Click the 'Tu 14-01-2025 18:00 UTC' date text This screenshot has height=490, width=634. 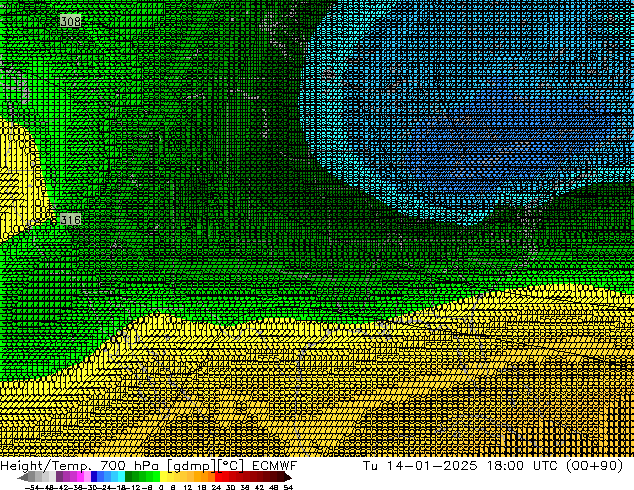(x=461, y=466)
